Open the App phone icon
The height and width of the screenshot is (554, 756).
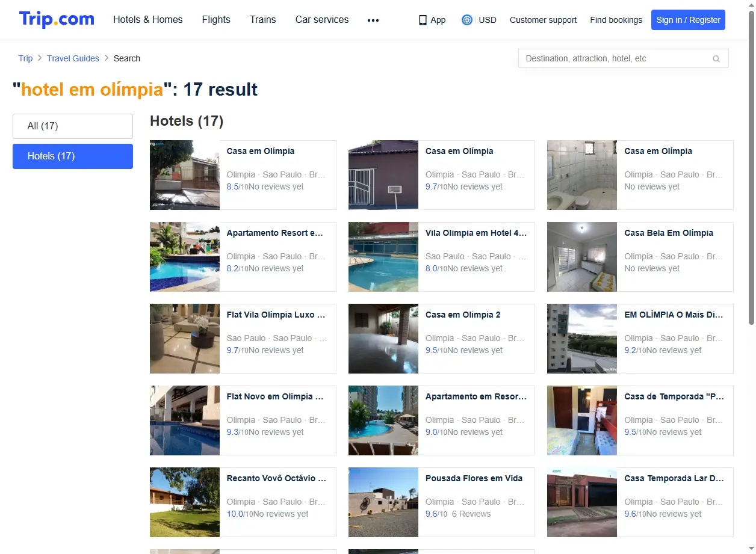point(423,20)
